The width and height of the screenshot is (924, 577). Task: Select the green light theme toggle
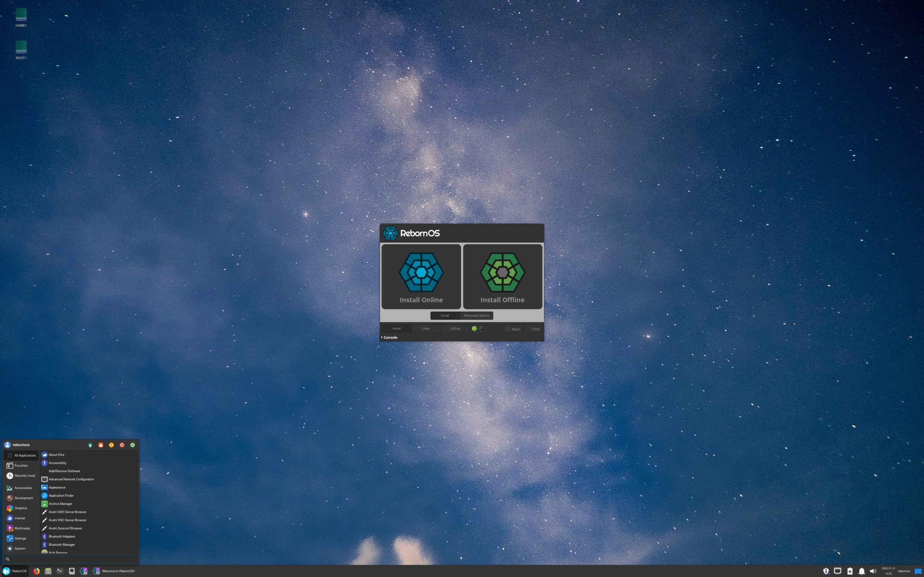[474, 329]
